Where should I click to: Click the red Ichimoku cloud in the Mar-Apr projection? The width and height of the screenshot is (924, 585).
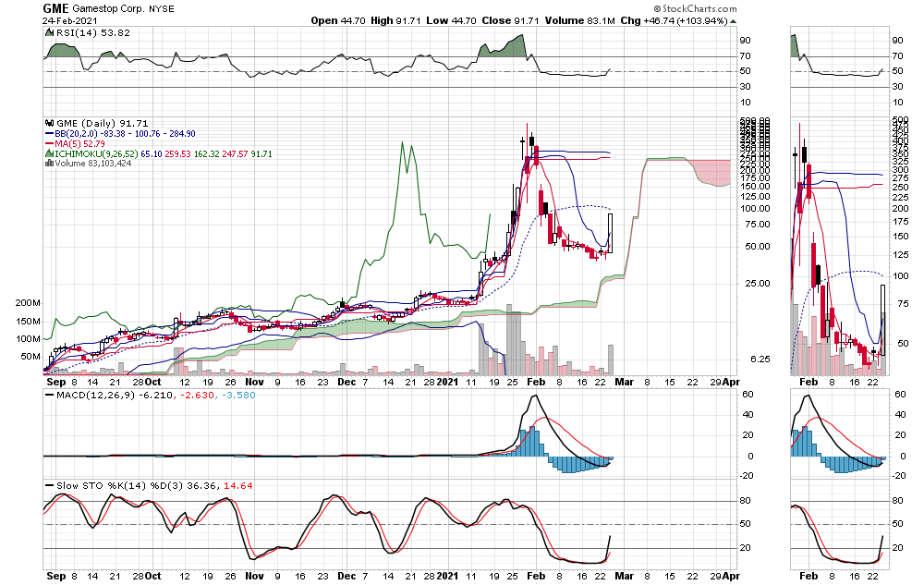[710, 172]
